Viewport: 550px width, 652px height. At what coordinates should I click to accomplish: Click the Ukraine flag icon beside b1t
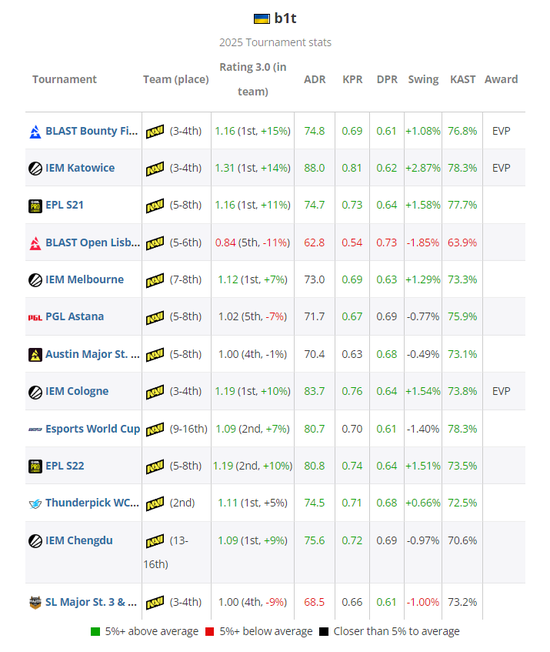261,19
